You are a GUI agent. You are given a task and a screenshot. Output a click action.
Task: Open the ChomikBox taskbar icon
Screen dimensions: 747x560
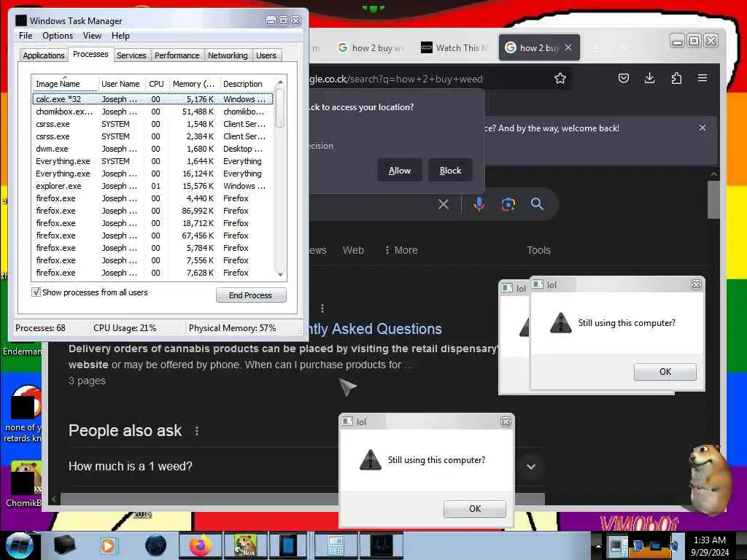245,545
